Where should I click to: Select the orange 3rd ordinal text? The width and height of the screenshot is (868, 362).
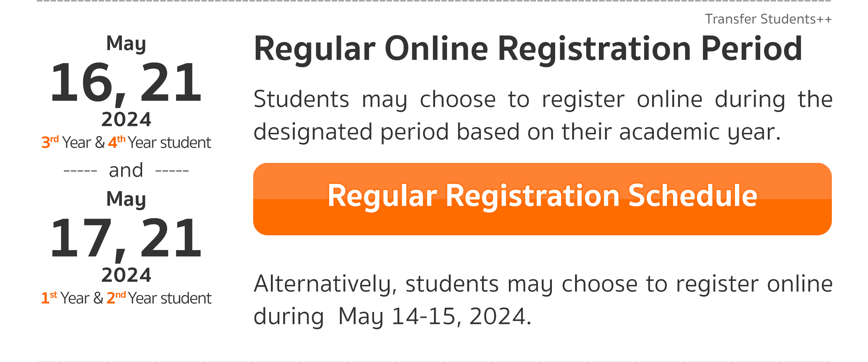click(50, 142)
